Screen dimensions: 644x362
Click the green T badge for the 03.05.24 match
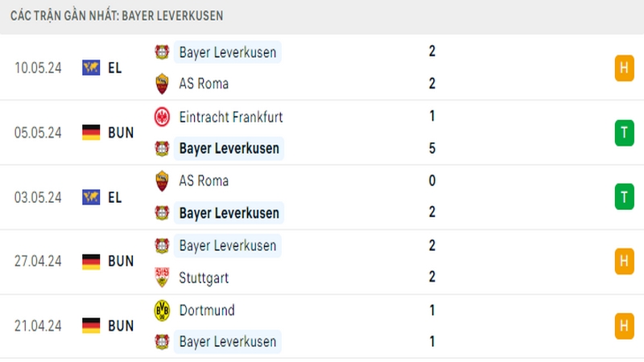point(624,197)
